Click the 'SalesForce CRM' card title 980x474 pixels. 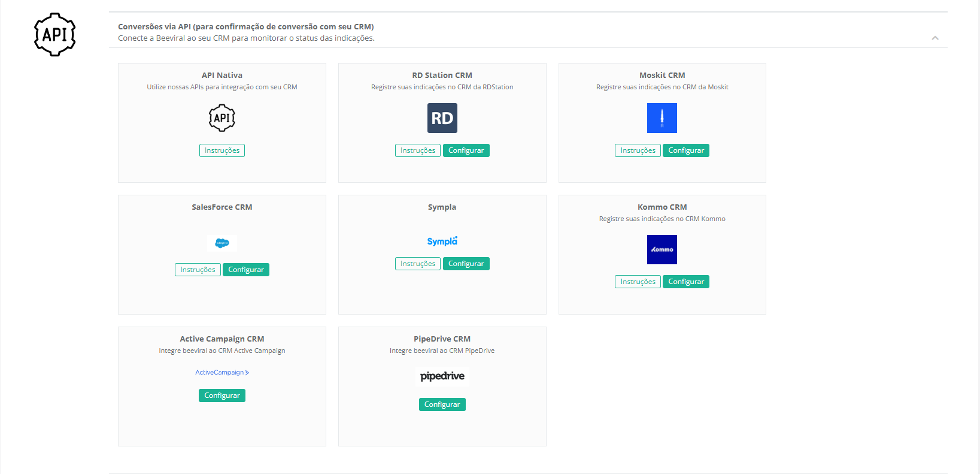222,207
